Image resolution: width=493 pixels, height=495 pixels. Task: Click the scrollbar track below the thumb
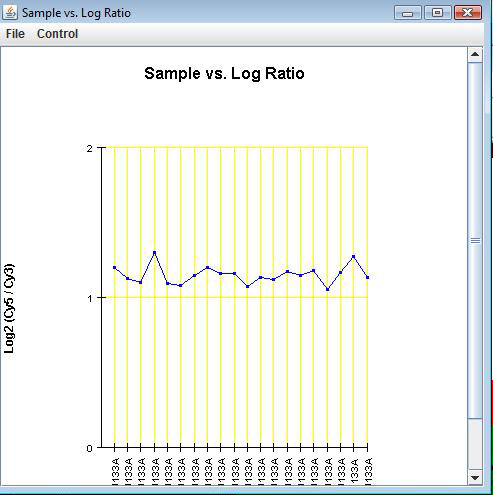(x=475, y=444)
